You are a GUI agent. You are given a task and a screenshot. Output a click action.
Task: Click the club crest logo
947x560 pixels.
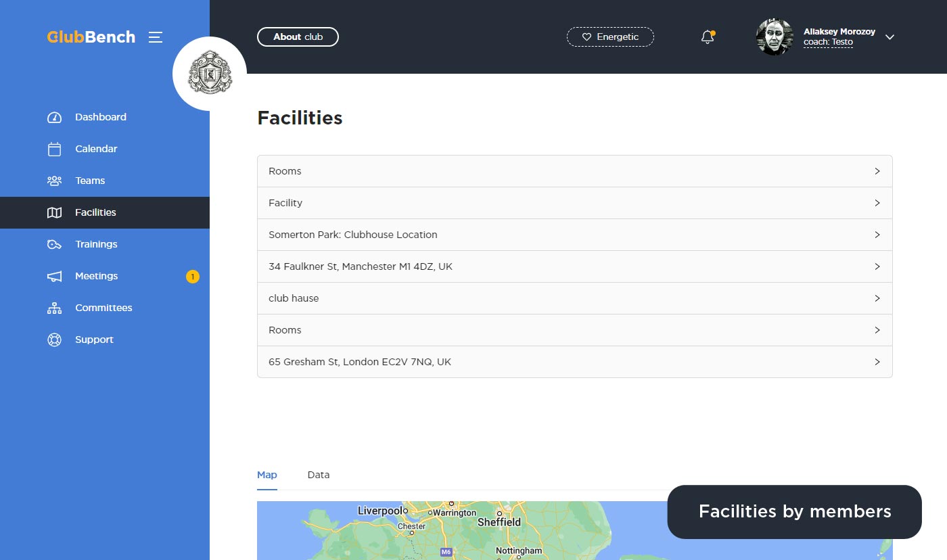(x=210, y=74)
